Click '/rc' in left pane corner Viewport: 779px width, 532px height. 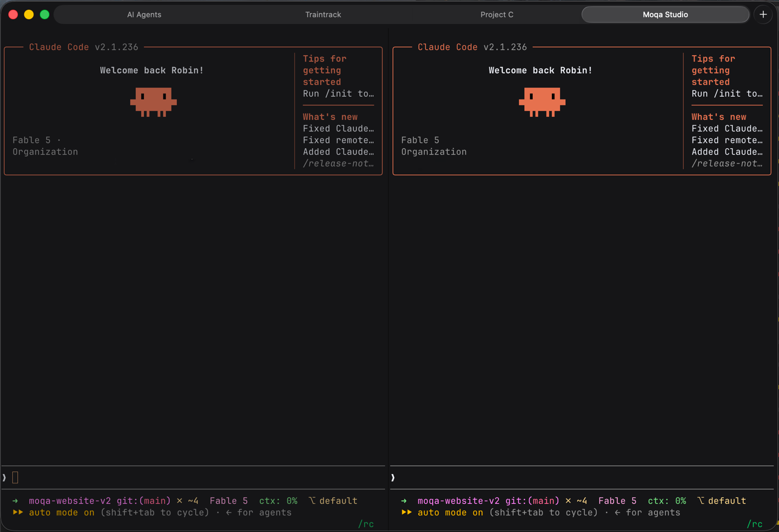366,524
